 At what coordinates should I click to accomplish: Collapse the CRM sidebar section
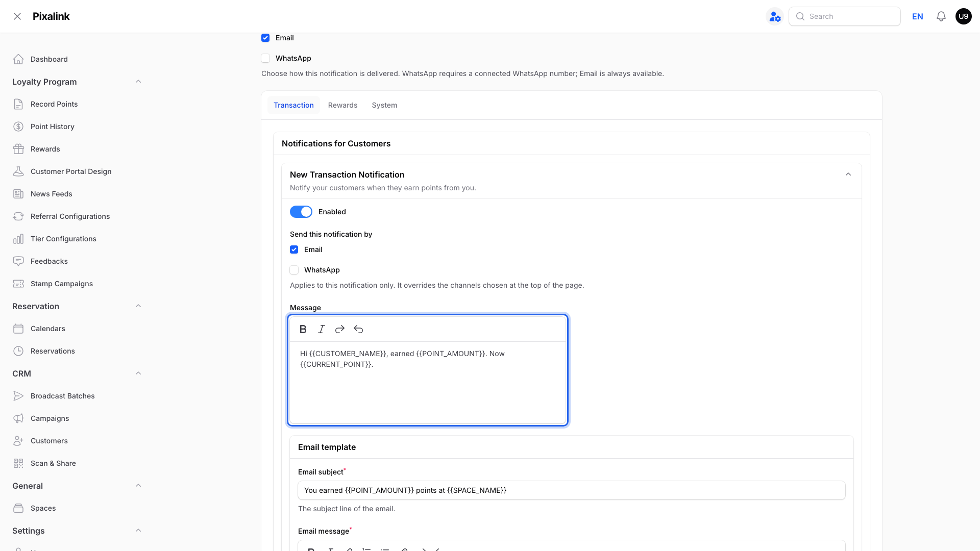(138, 373)
